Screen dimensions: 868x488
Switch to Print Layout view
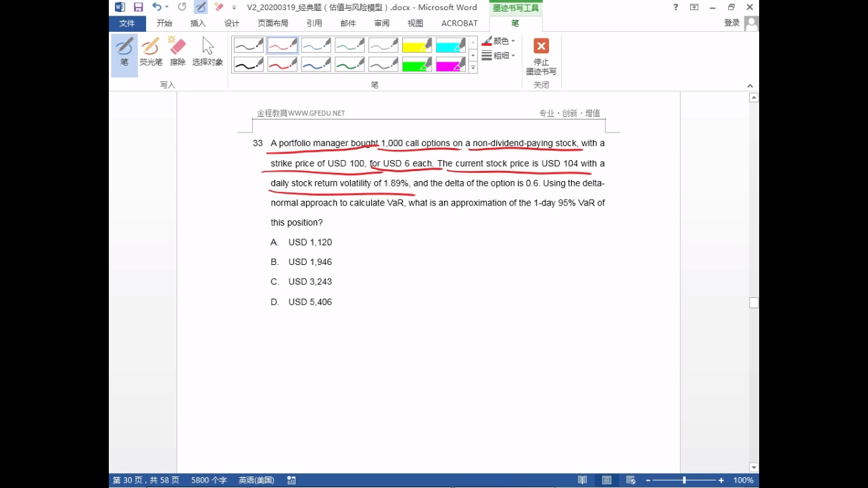pyautogui.click(x=606, y=480)
